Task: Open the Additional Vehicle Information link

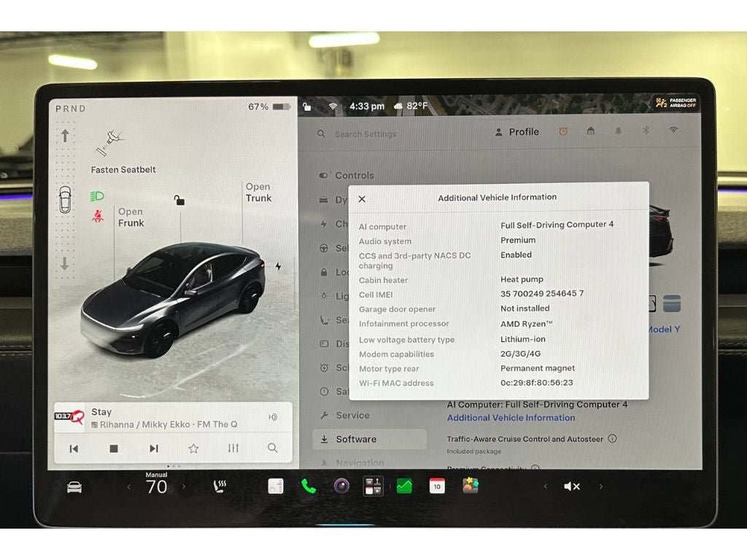Action: [x=511, y=418]
